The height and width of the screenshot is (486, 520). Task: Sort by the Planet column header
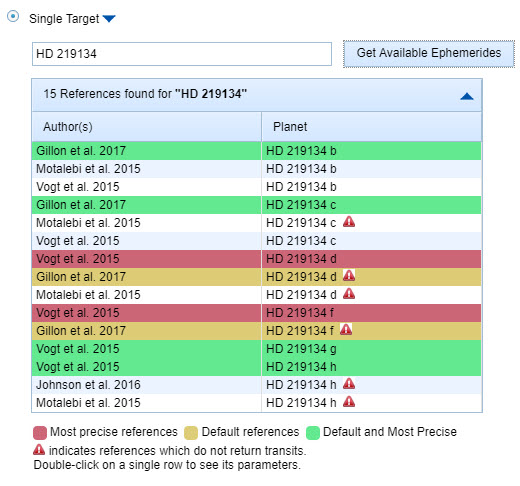coord(372,127)
